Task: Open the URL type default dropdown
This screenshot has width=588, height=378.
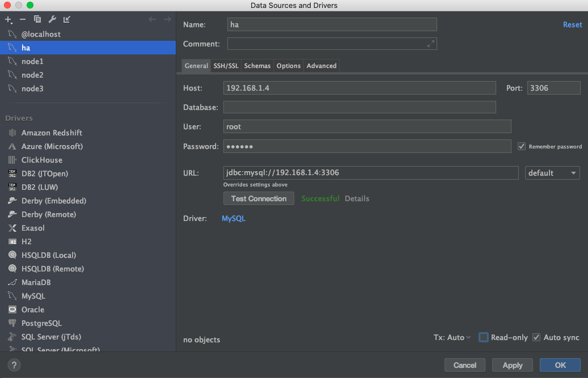Action: click(x=552, y=173)
